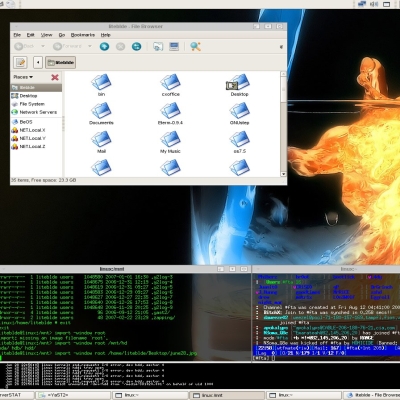Click the file view scrollbar down arrow

(283, 174)
